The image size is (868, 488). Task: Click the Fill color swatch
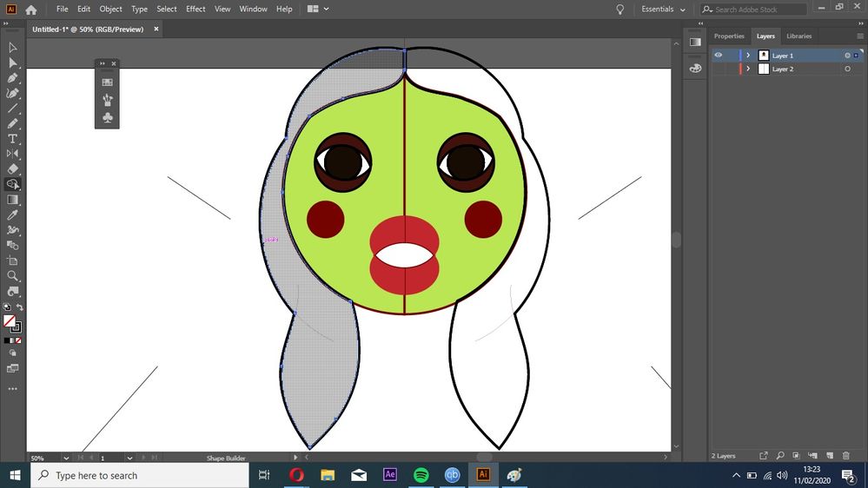pyautogui.click(x=10, y=320)
